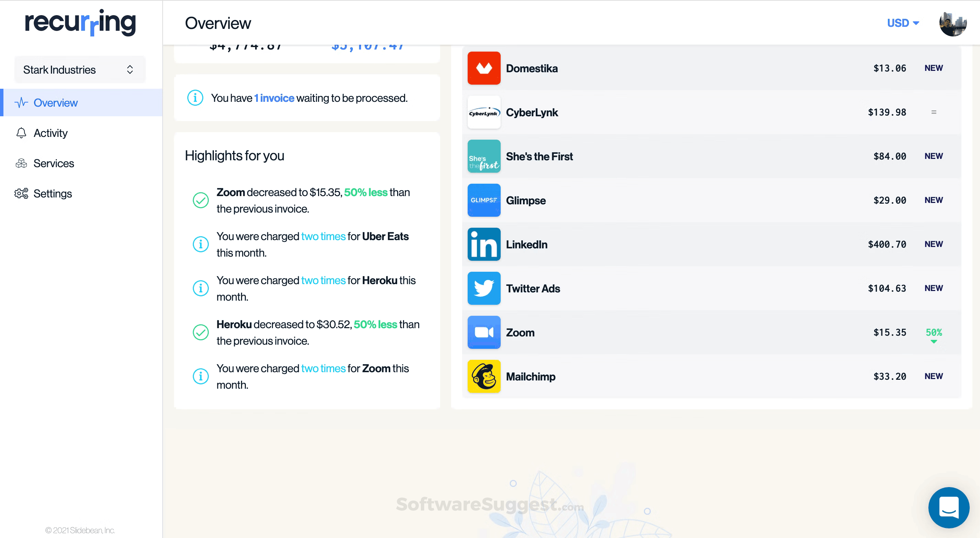Select Overview in the sidebar navigation
Screen dimensions: 980x538
[x=56, y=103]
